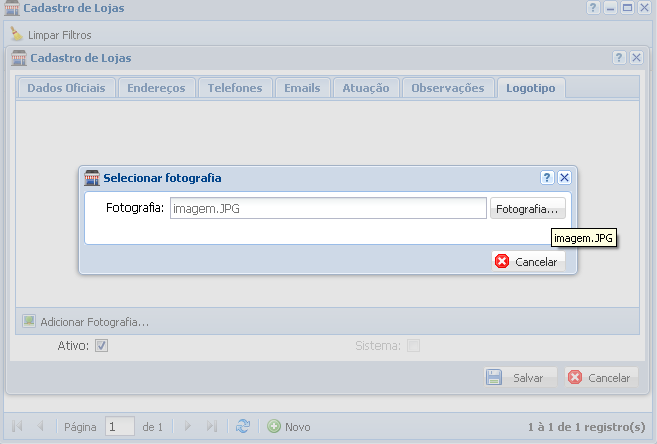Select the Telefones tab
This screenshot has width=657, height=444.
(234, 88)
